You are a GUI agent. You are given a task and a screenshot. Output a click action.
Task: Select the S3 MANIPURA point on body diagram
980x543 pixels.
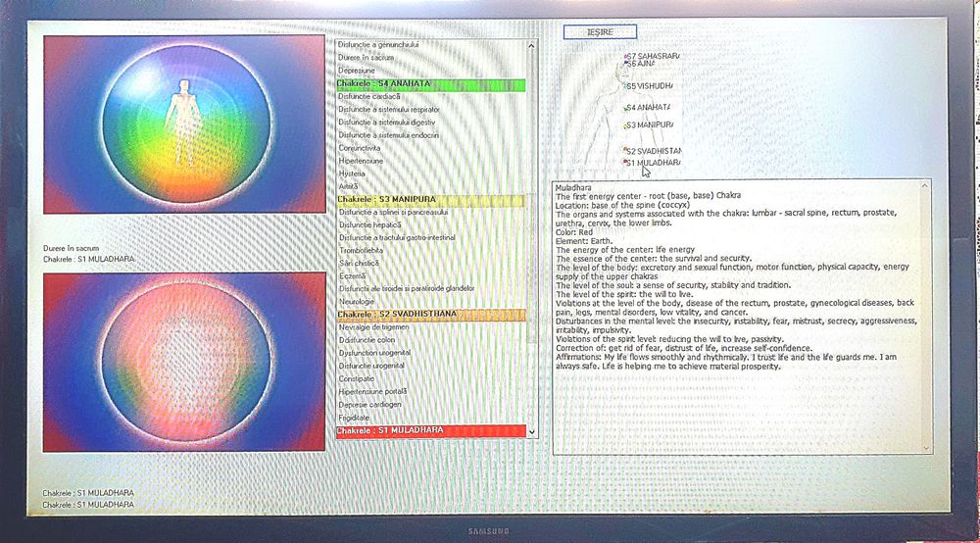coord(649,125)
